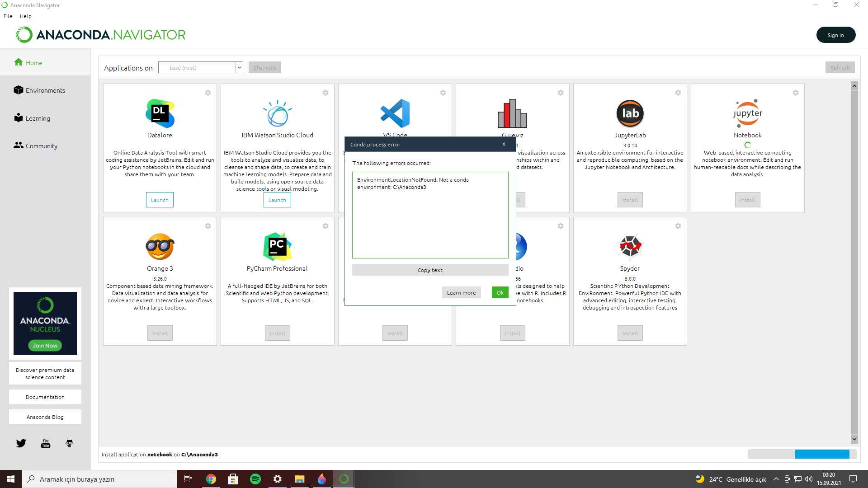Open the Datalore card settings gear

208,93
